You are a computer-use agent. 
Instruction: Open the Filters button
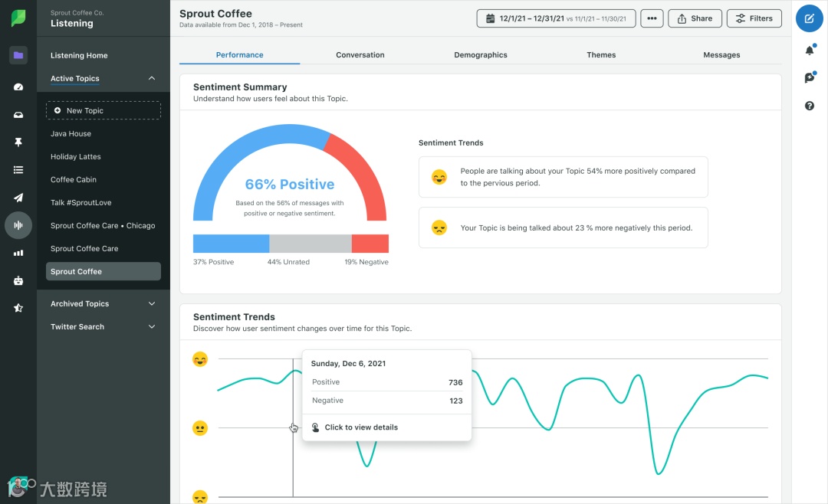click(x=754, y=18)
